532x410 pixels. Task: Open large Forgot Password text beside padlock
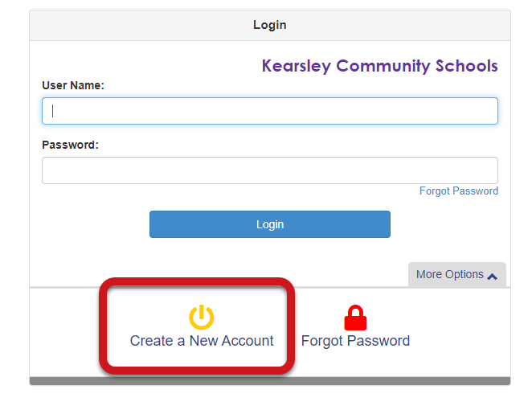point(355,341)
